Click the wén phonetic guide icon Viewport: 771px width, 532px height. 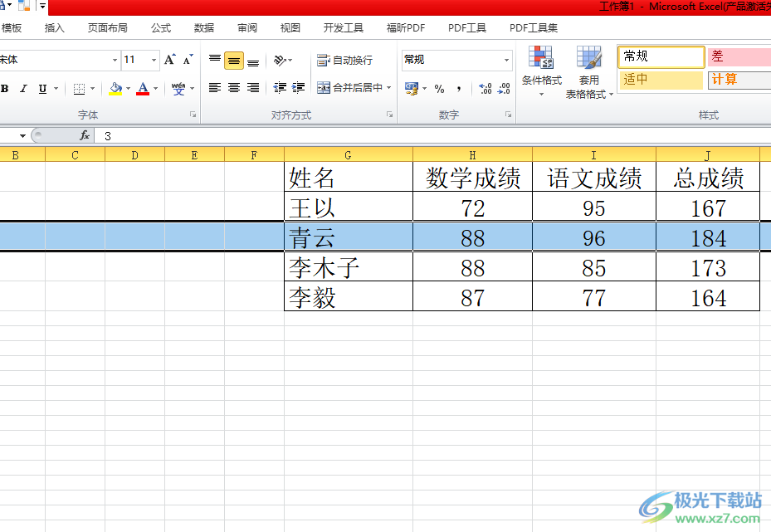click(x=178, y=89)
